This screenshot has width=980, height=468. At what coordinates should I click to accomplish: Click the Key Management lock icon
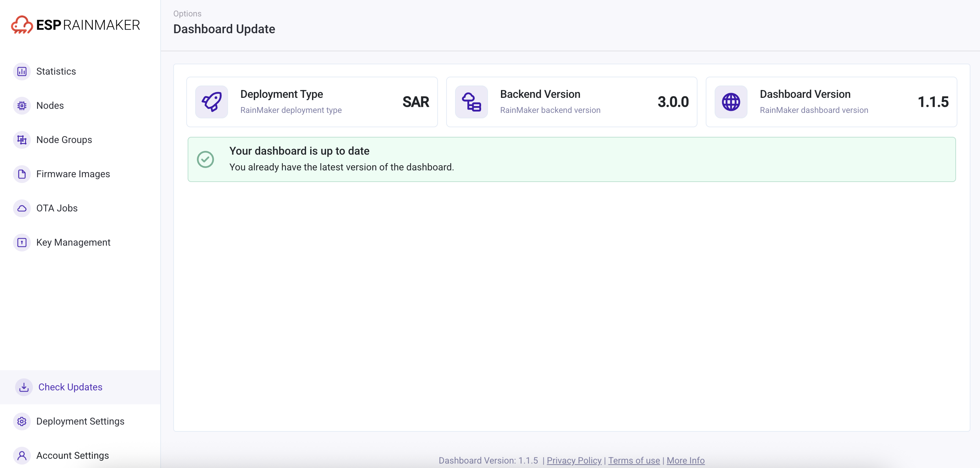[22, 242]
